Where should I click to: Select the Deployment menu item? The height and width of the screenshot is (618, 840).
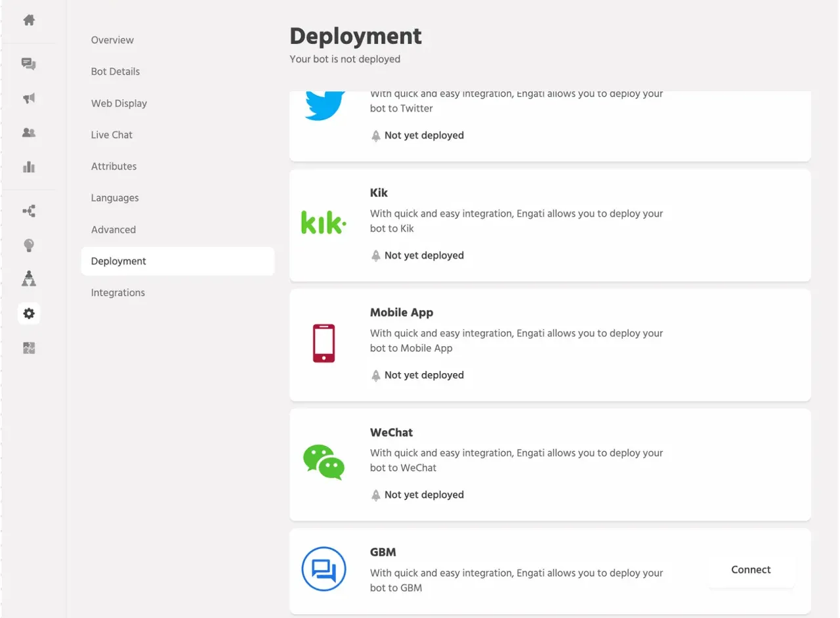pos(178,261)
